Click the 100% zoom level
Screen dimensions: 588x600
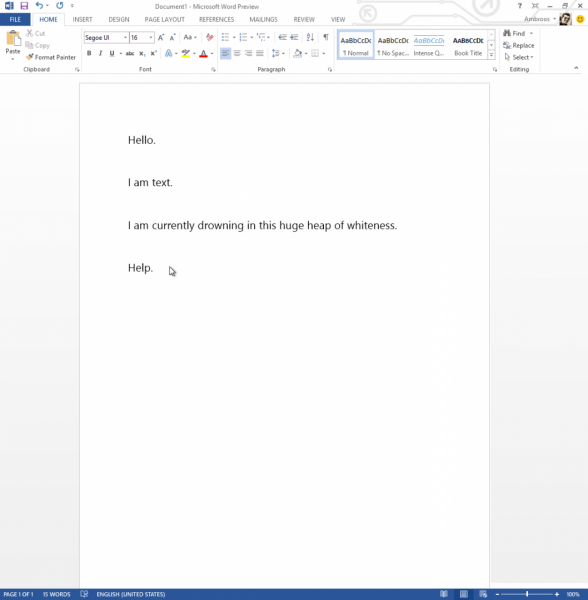tap(573, 594)
